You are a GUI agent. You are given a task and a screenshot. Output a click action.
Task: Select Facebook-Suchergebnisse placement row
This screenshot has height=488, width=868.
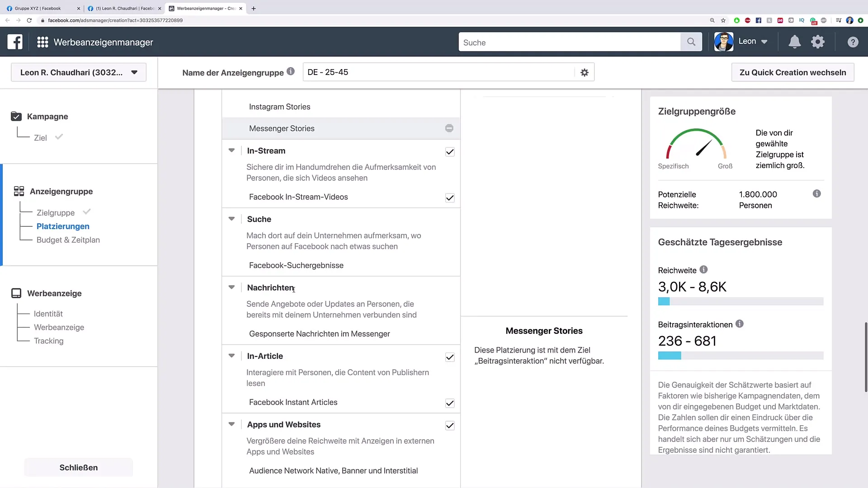click(341, 265)
